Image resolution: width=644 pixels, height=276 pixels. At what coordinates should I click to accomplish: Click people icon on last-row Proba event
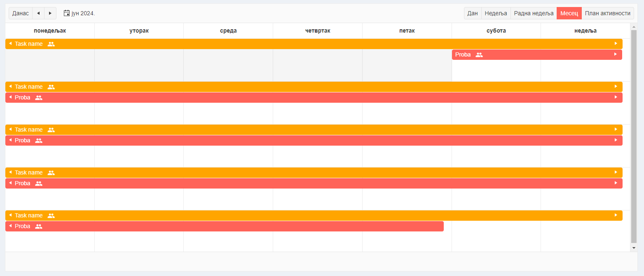point(39,226)
